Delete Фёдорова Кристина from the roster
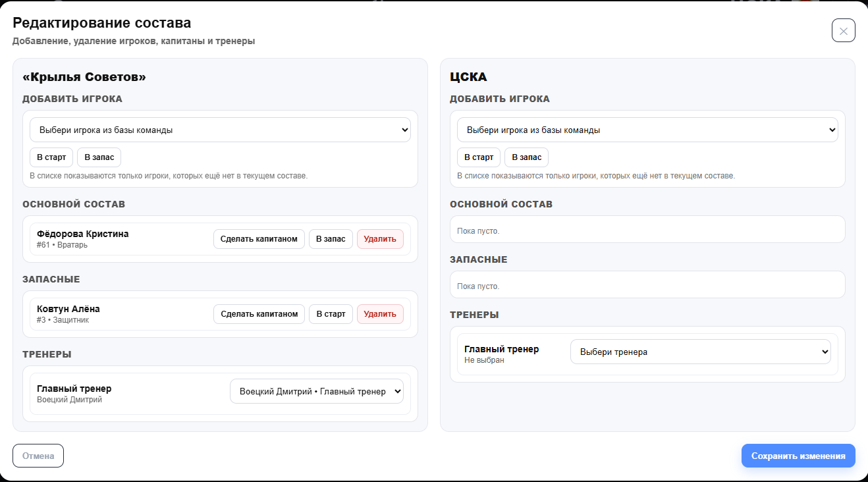The image size is (868, 482). point(380,239)
